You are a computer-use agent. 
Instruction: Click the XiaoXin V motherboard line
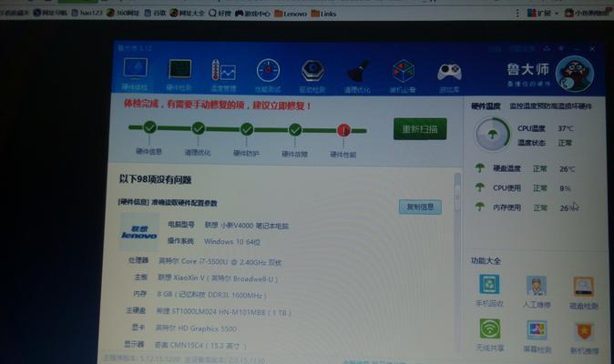tap(218, 278)
